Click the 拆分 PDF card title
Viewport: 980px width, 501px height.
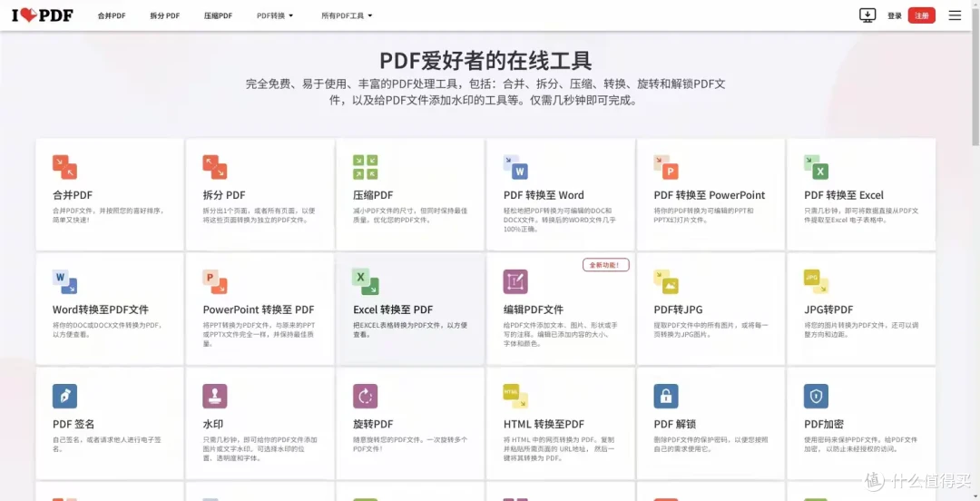tap(224, 195)
